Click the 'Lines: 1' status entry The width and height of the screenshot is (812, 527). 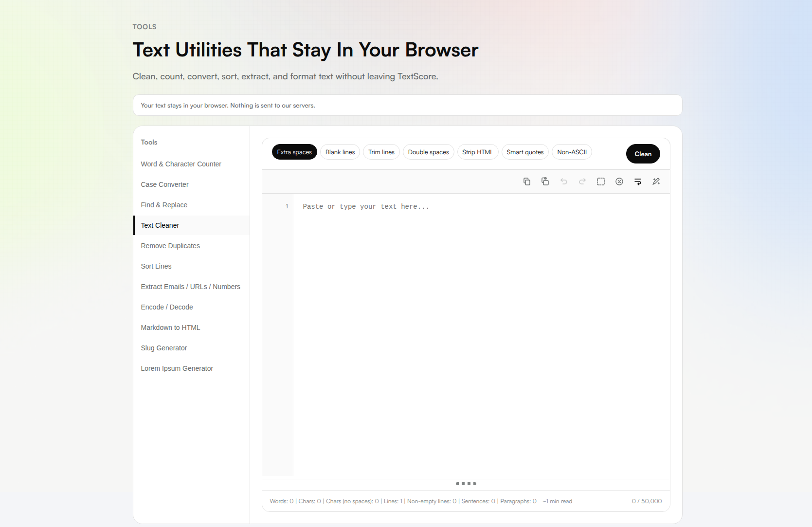coord(393,501)
